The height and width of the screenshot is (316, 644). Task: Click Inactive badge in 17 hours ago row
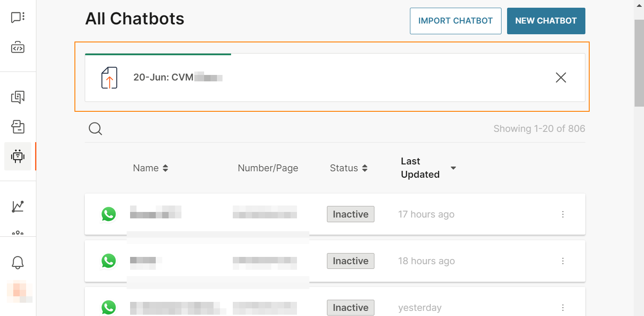(350, 214)
